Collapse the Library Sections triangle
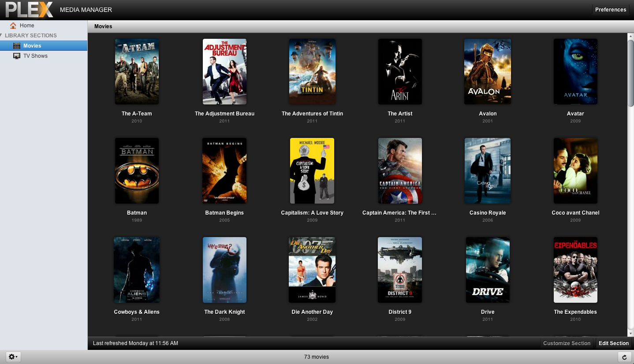The width and height of the screenshot is (634, 364). point(2,35)
